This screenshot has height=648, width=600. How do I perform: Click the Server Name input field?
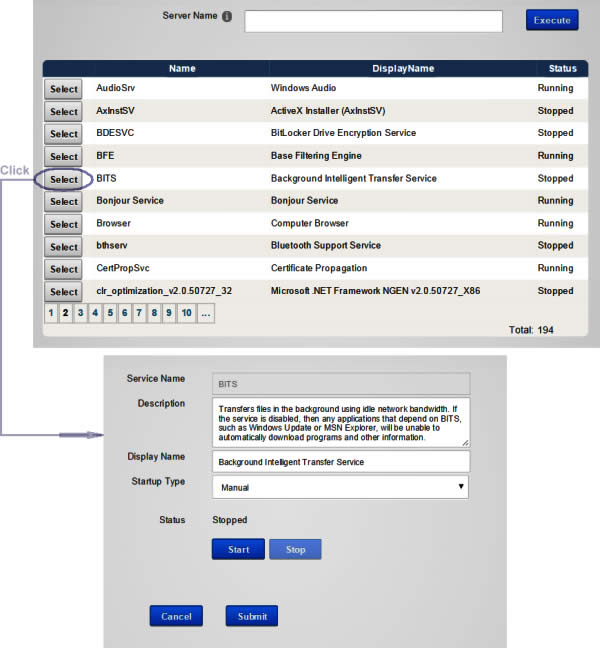click(x=374, y=21)
